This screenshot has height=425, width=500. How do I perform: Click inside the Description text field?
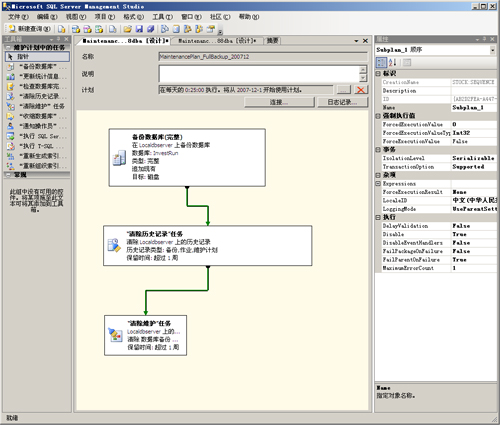(260, 74)
